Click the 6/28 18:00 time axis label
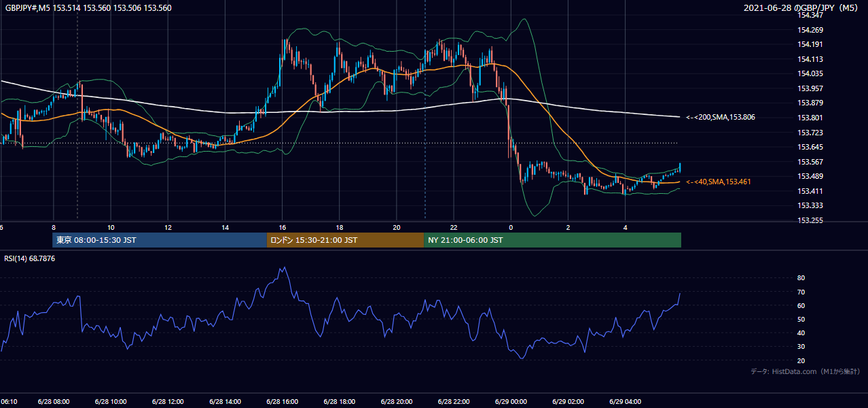 pyautogui.click(x=339, y=402)
